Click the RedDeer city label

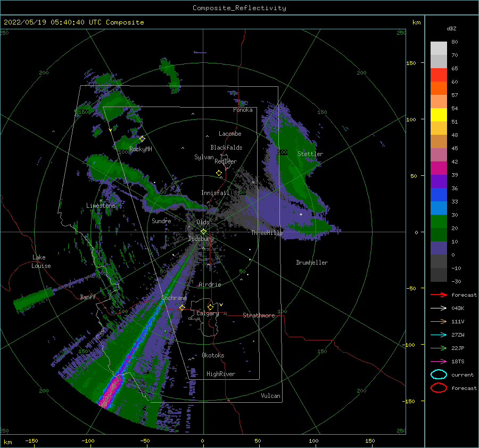(x=226, y=161)
